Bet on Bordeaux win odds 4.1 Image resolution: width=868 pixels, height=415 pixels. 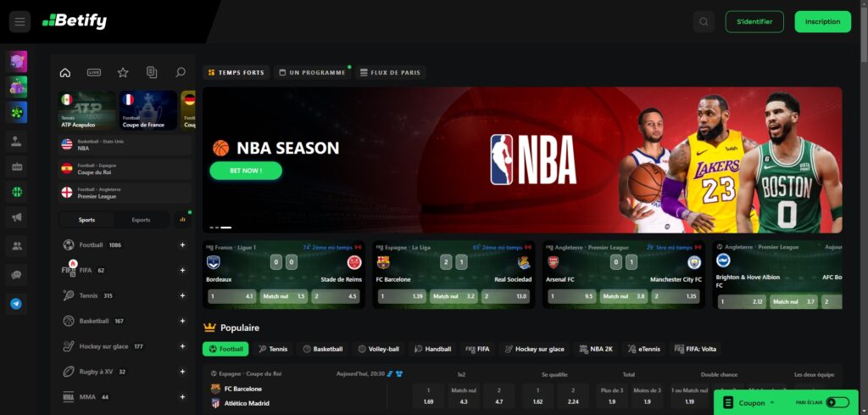pyautogui.click(x=231, y=296)
